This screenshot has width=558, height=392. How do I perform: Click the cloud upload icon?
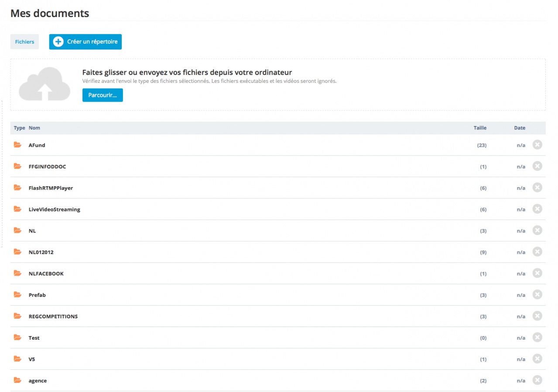(45, 84)
